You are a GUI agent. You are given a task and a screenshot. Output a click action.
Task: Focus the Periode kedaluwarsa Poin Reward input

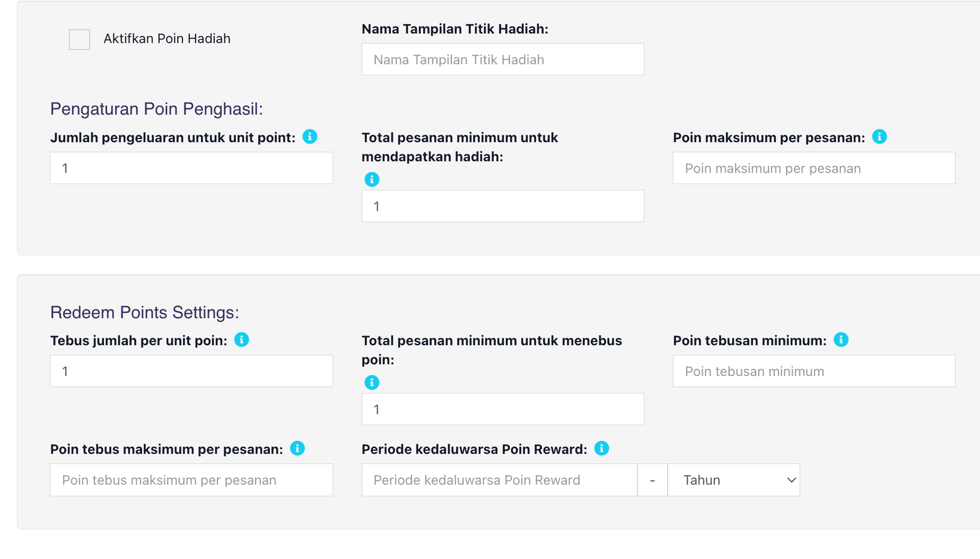pyautogui.click(x=499, y=480)
